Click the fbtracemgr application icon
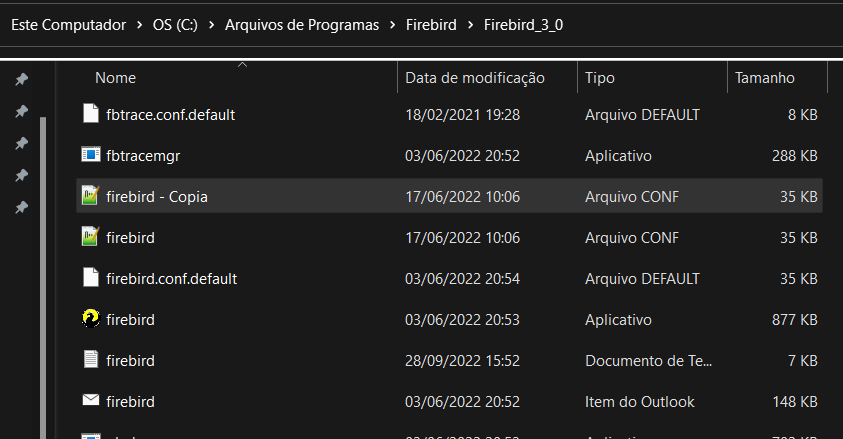The image size is (843, 439). (x=91, y=155)
